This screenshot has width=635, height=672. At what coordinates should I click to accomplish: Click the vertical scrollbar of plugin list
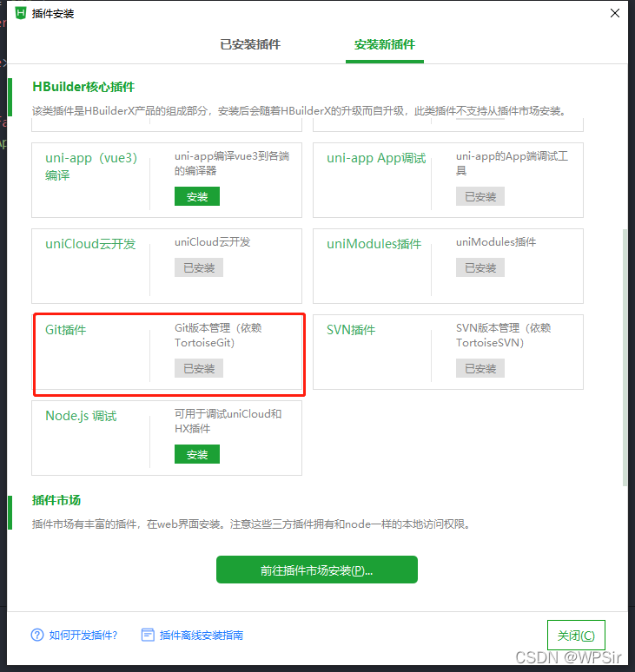pos(625,357)
